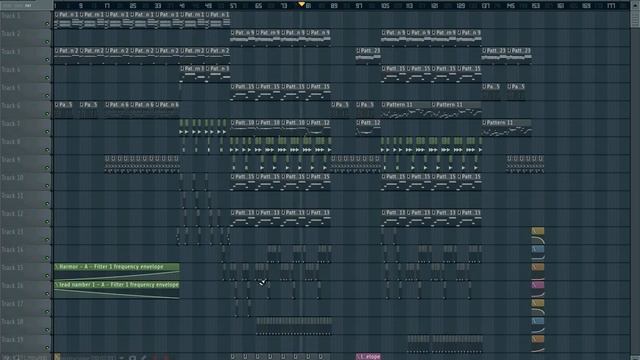Select the orange clip on Track 13
Image resolution: width=640 pixels, height=360 pixels.
[x=538, y=236]
